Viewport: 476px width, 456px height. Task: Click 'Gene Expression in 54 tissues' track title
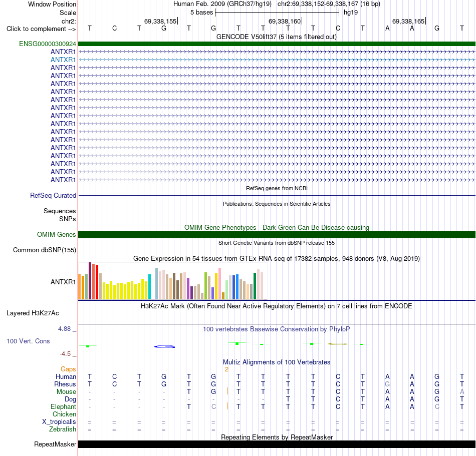pyautogui.click(x=277, y=259)
